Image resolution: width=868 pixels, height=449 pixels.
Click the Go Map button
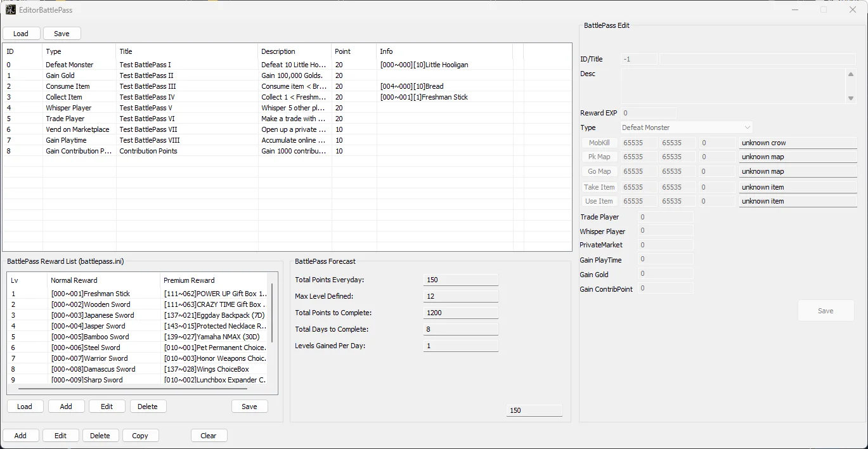pyautogui.click(x=599, y=171)
